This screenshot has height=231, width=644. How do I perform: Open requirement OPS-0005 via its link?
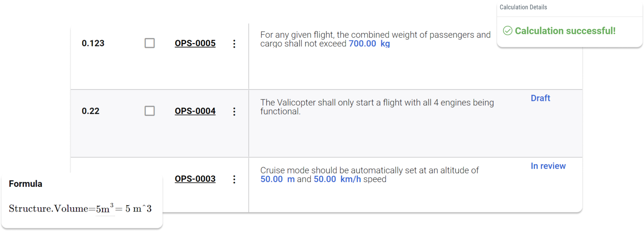[x=195, y=44]
